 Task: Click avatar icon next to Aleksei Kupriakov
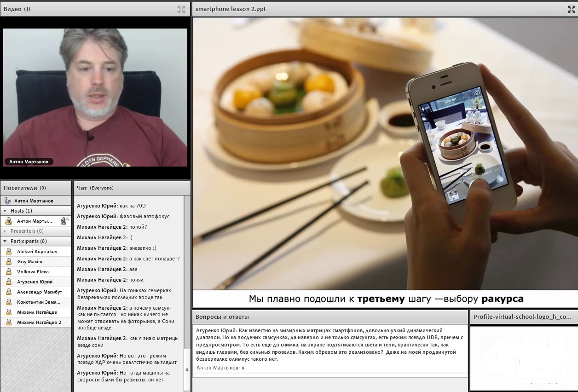point(8,252)
